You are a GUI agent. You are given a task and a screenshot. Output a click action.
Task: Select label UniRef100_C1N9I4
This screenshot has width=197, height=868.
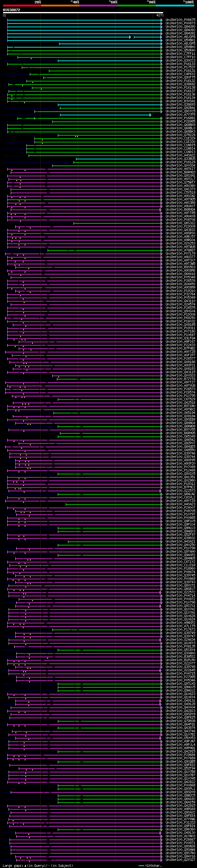coord(180,149)
